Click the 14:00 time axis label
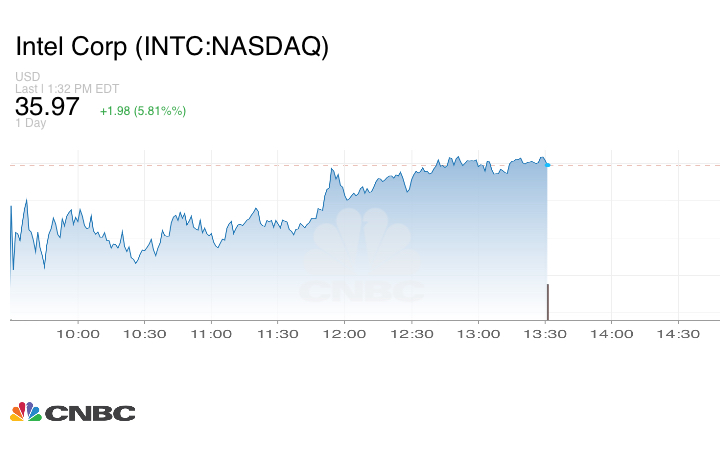 (612, 334)
